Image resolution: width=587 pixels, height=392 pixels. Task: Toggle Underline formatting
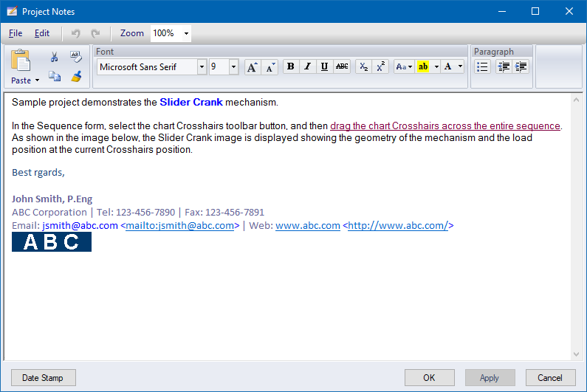324,66
